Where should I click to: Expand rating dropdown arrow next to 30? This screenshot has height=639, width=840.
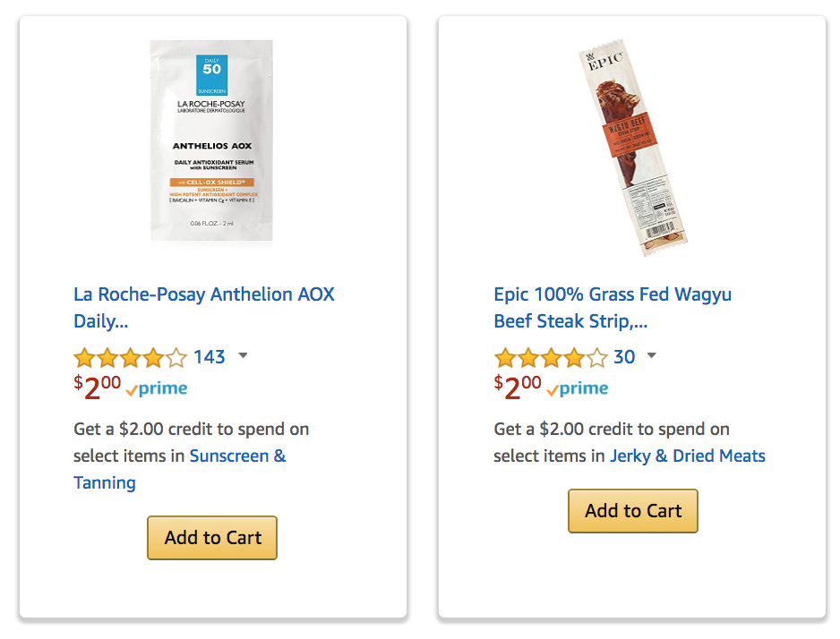[x=651, y=355]
